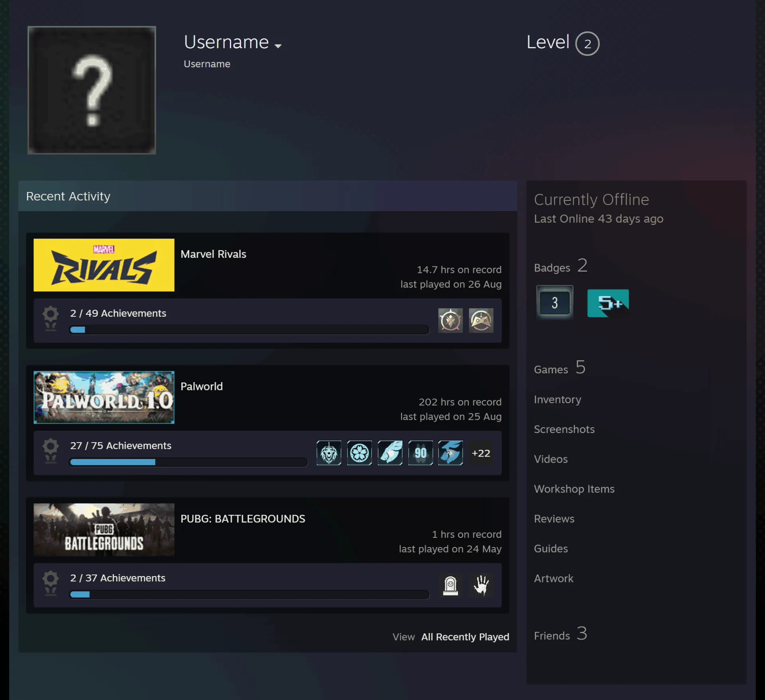Open the Inventory link

pos(557,400)
